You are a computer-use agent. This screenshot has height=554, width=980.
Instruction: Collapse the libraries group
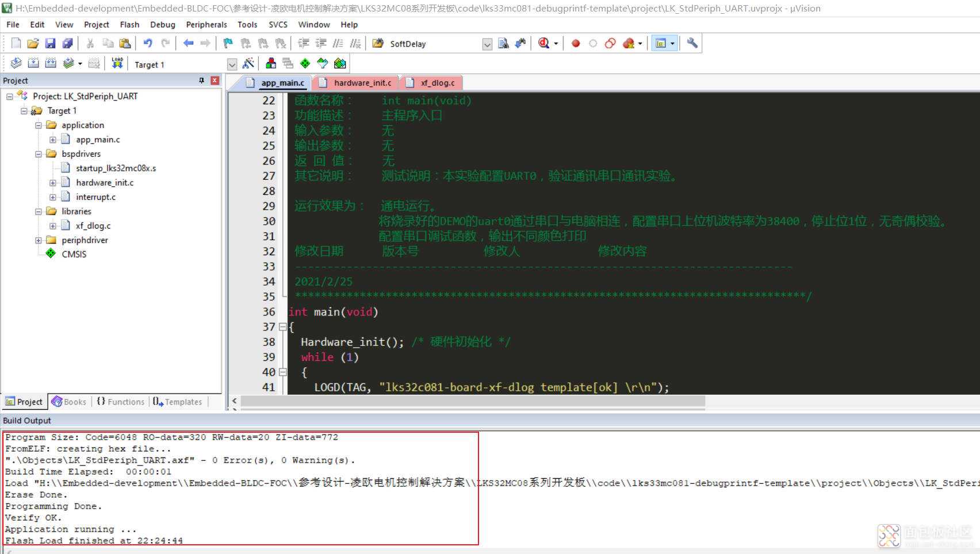pos(39,211)
